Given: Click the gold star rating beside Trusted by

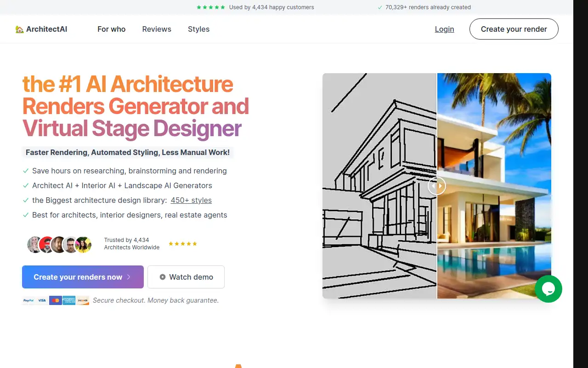Looking at the screenshot, I should pyautogui.click(x=183, y=244).
